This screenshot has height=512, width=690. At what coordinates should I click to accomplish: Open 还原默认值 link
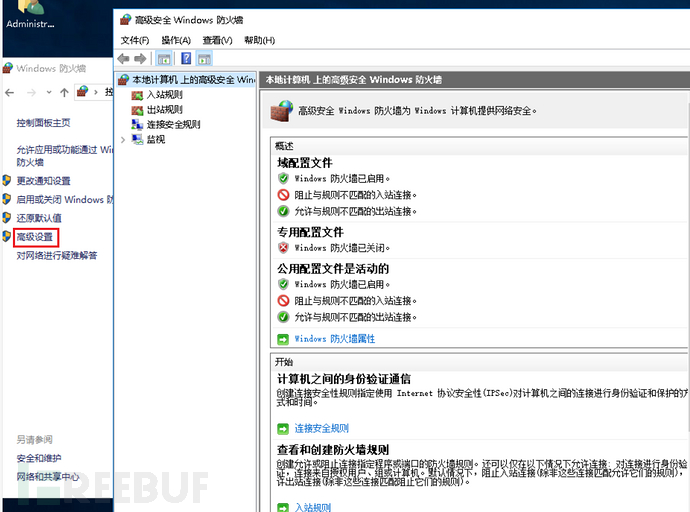point(39,218)
